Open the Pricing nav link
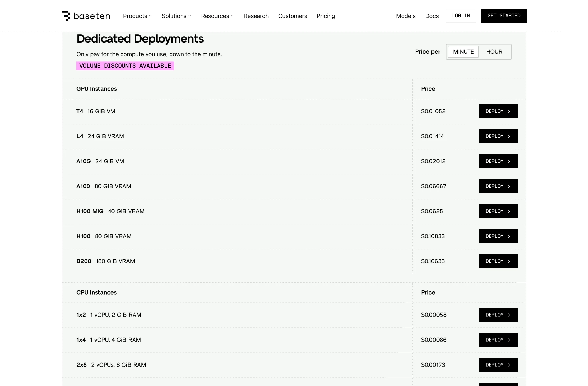This screenshot has height=386, width=588. tap(326, 16)
